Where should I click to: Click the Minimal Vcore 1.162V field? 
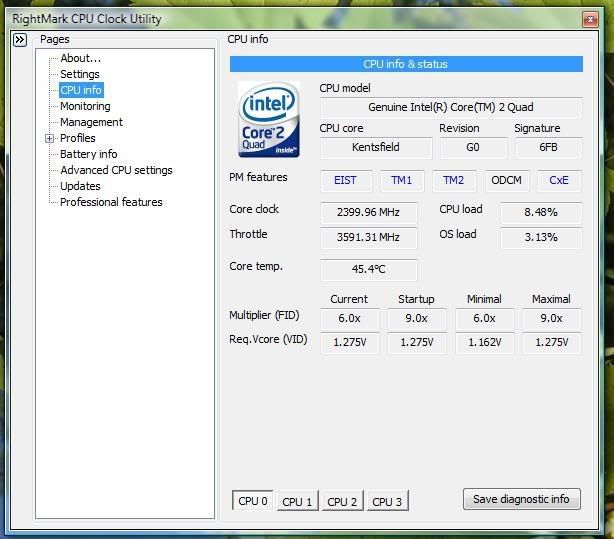point(484,343)
